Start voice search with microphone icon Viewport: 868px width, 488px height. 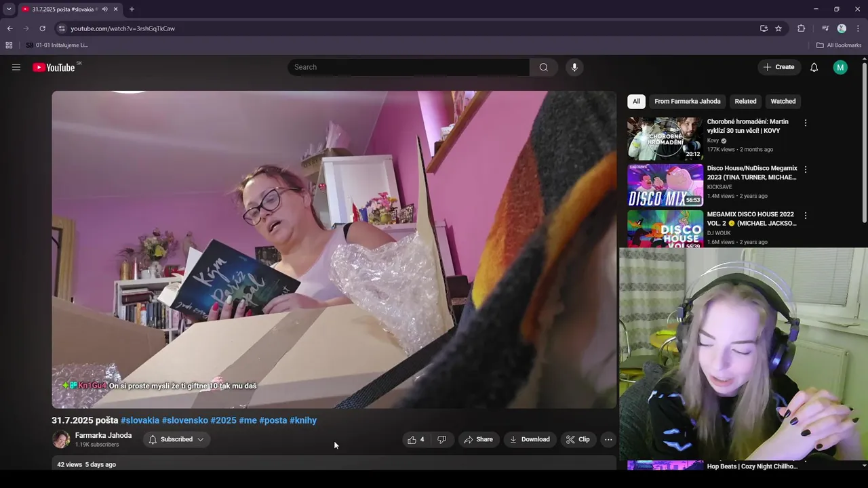tap(574, 67)
